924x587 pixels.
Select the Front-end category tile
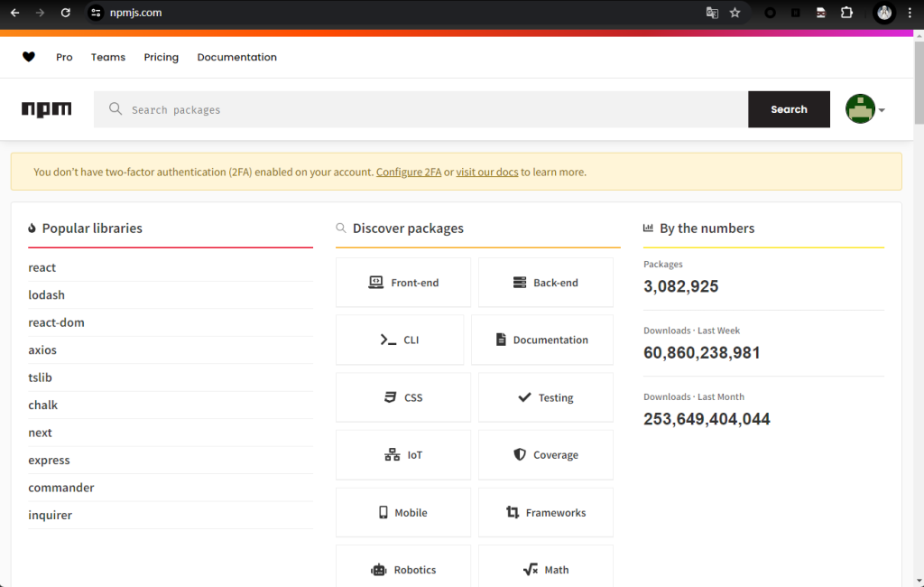[403, 283]
